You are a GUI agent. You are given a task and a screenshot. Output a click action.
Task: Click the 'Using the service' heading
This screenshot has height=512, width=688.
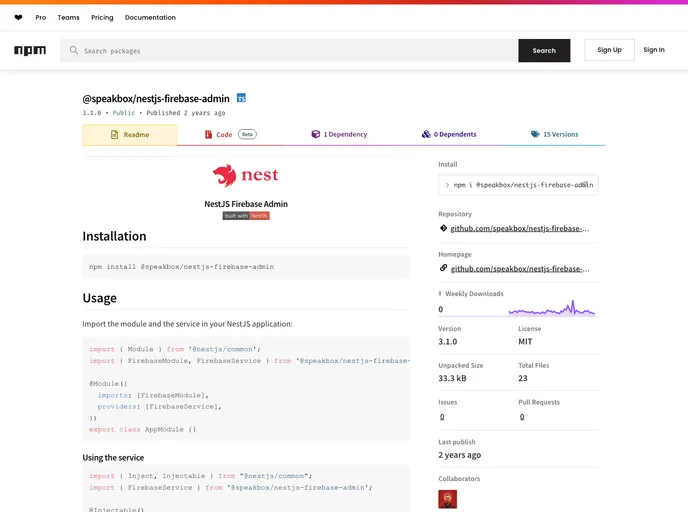113,458
